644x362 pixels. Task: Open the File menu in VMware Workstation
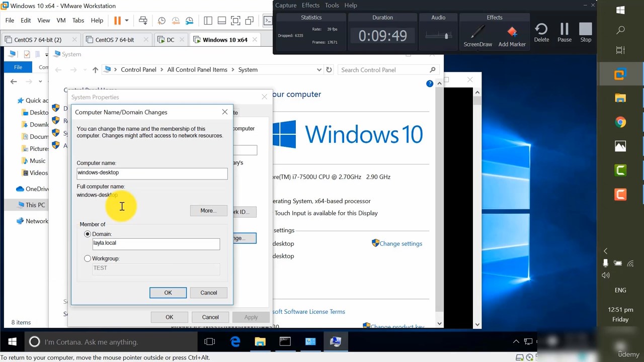coord(10,21)
